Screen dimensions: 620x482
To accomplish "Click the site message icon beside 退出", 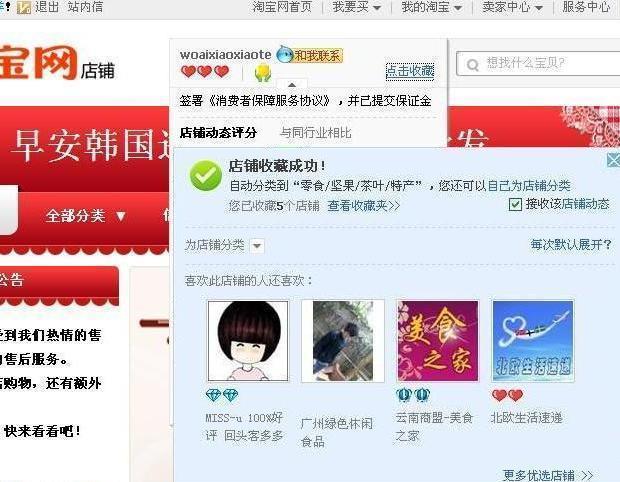I will (24, 7).
